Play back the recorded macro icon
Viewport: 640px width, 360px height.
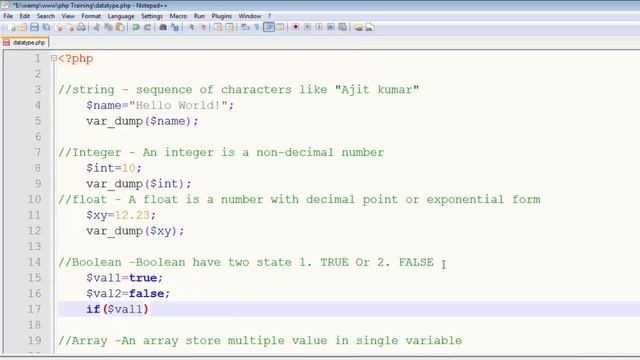pos(319,27)
